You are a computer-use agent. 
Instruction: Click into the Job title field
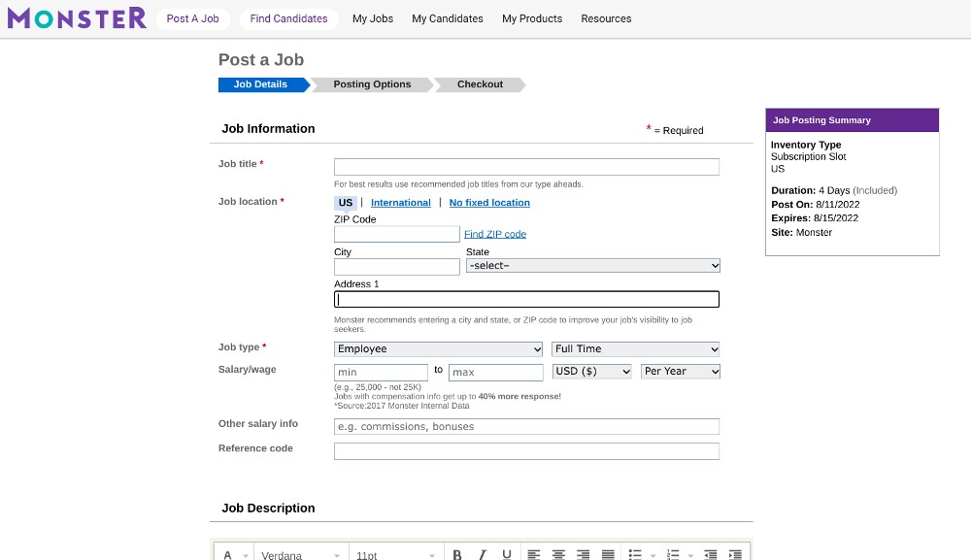tap(526, 167)
